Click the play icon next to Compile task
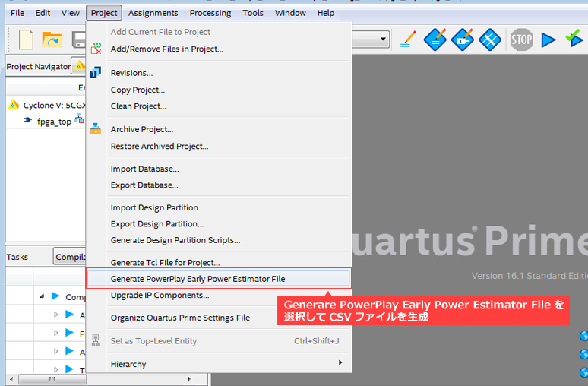The image size is (588, 386). coord(55,296)
